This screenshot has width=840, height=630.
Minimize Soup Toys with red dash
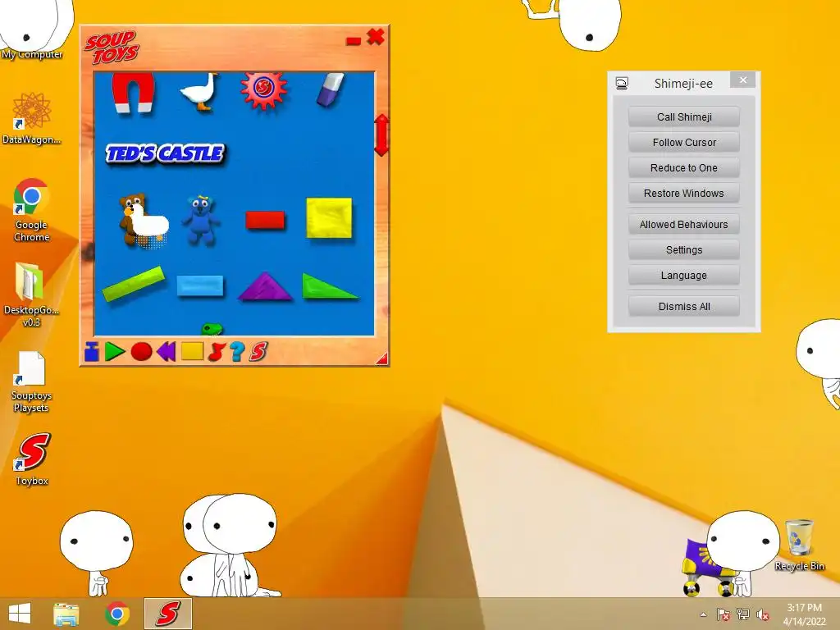tap(354, 41)
